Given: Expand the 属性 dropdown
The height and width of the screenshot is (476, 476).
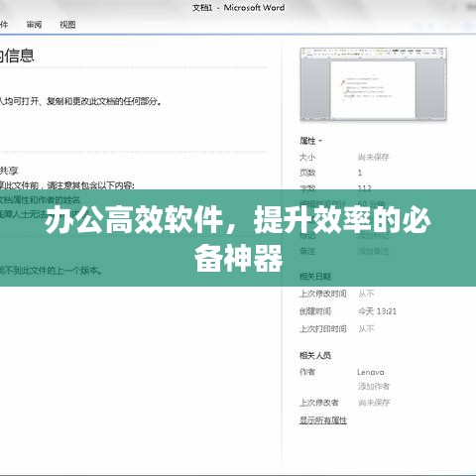Looking at the screenshot, I should pos(310,141).
